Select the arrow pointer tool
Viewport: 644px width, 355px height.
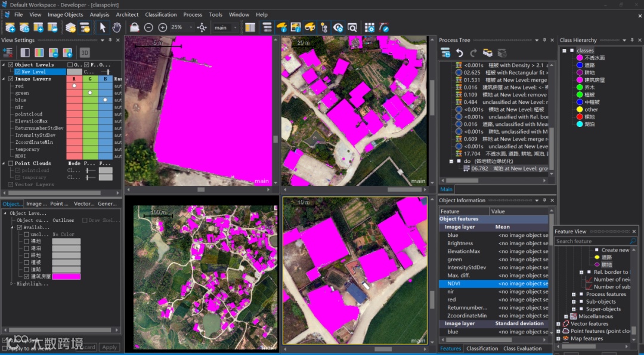103,27
